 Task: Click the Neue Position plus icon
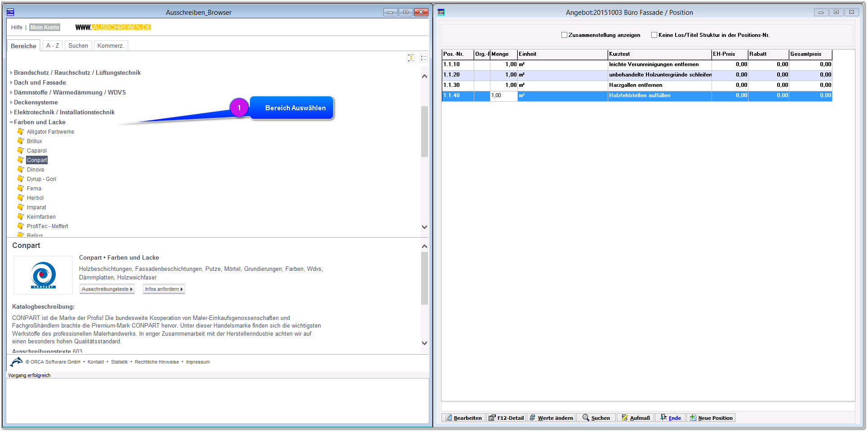point(693,418)
